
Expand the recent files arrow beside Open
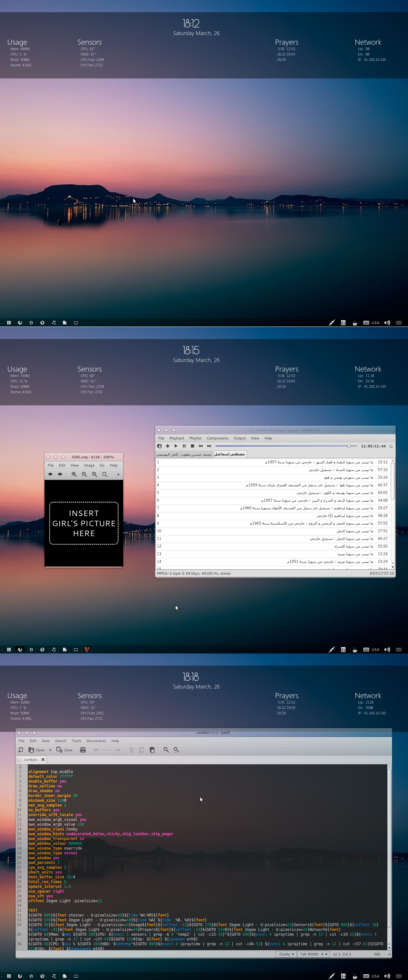(x=50, y=750)
